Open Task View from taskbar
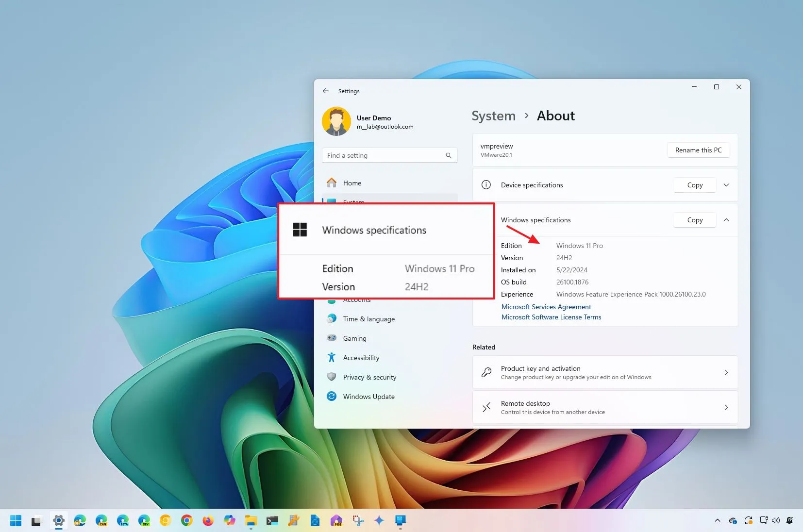 pyautogui.click(x=37, y=521)
